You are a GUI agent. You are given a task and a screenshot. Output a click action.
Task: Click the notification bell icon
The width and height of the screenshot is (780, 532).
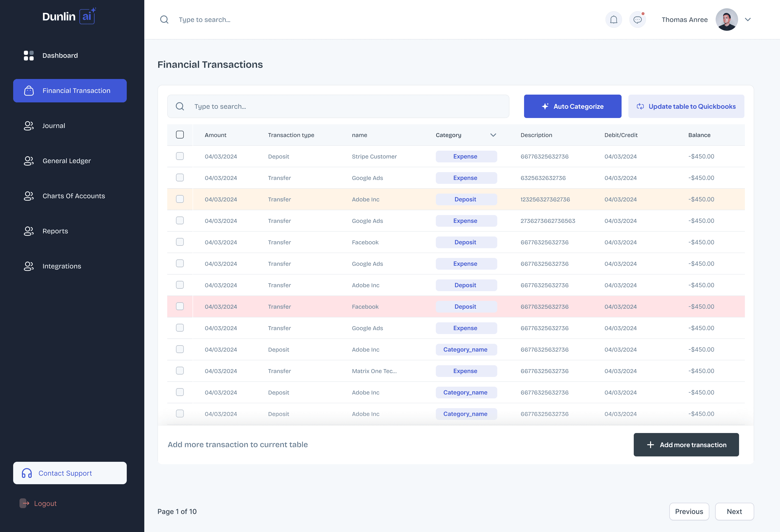(614, 20)
